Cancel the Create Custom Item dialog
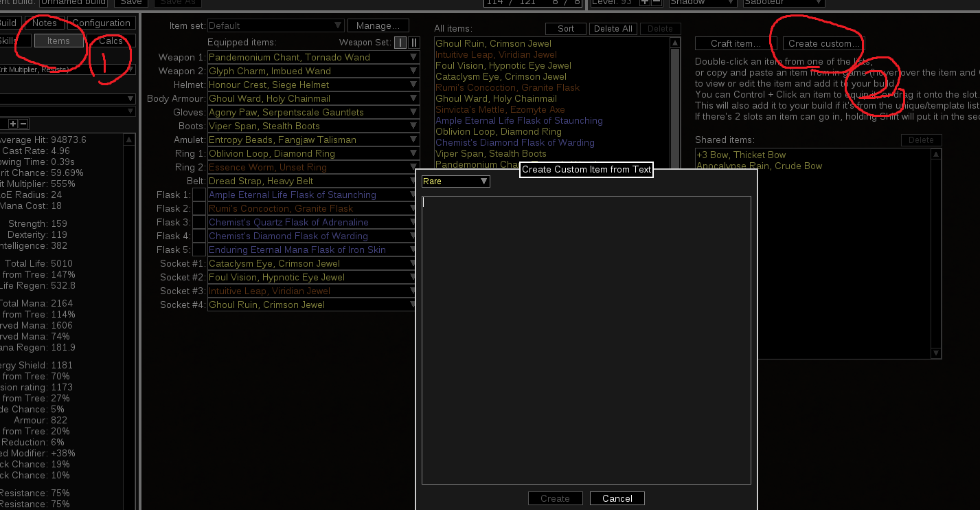 click(617, 498)
